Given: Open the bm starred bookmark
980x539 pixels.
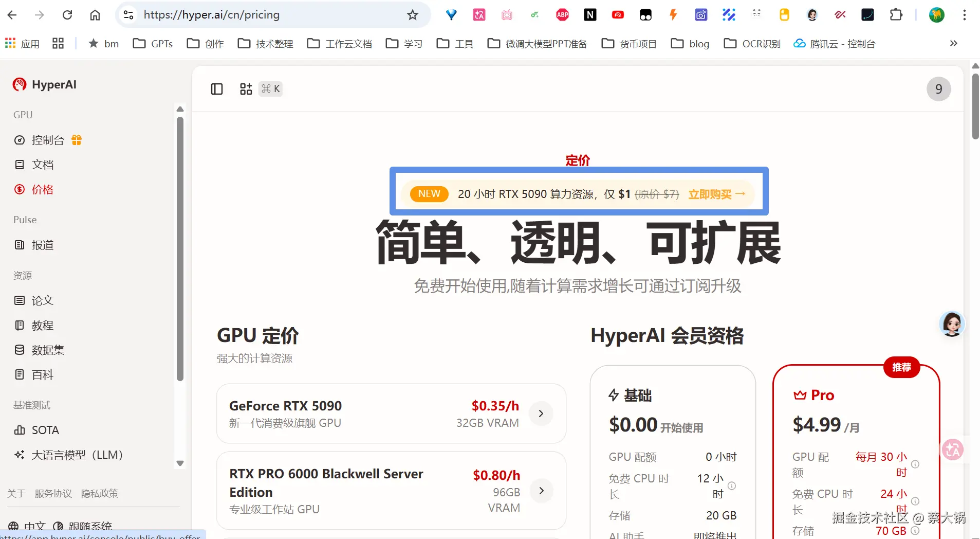Looking at the screenshot, I should (x=103, y=44).
